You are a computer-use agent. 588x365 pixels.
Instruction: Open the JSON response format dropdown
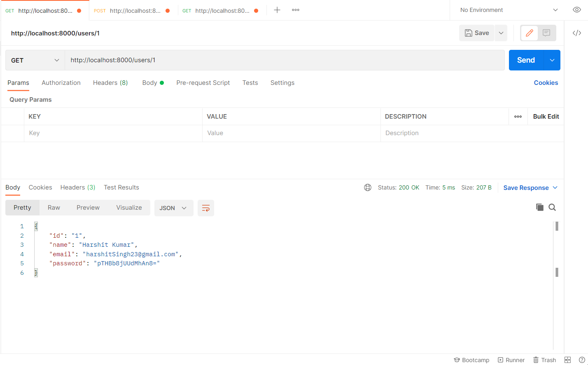click(x=174, y=208)
